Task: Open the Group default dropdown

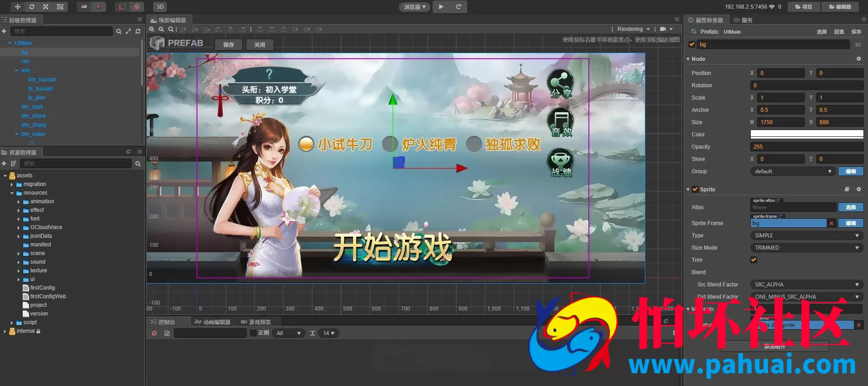Action: (793, 171)
